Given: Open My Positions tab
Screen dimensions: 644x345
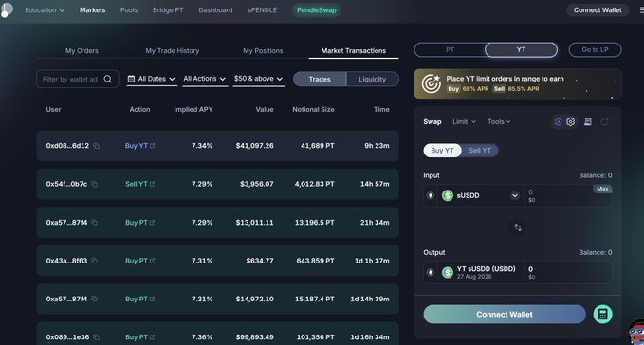Looking at the screenshot, I should click(x=263, y=51).
